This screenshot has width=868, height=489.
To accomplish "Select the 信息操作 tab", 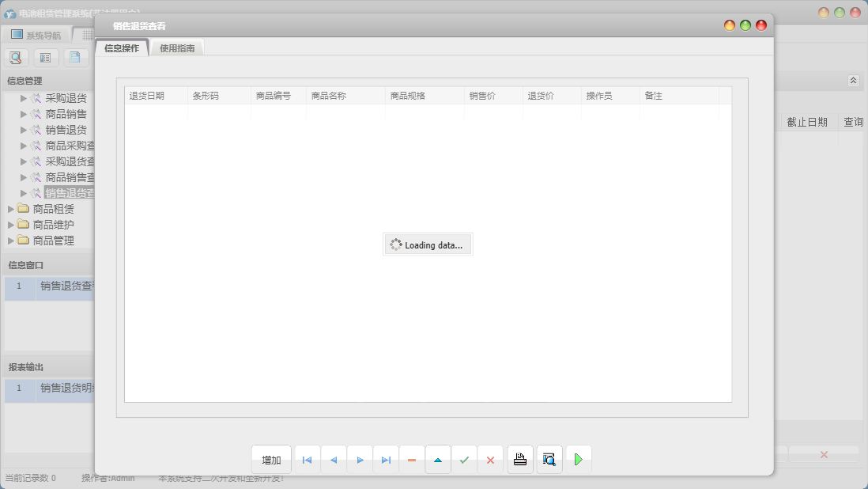I will pos(122,48).
